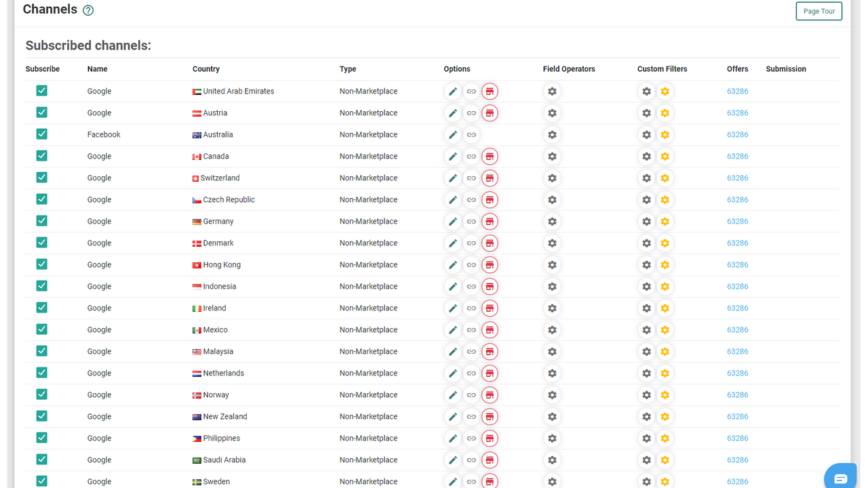
Task: Open the chat bubble in the bottom corner
Action: coord(840,476)
